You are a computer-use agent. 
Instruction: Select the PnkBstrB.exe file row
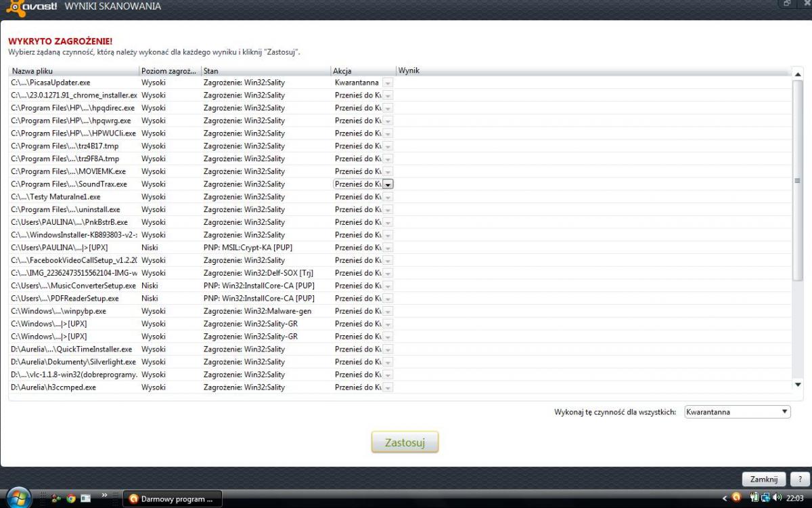tap(400, 222)
